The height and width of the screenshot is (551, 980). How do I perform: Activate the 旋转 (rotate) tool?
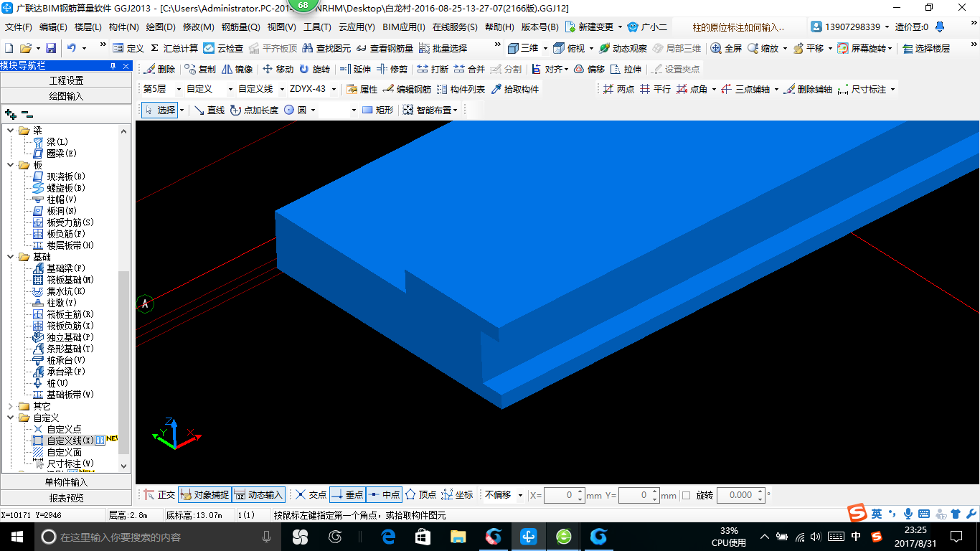[315, 70]
